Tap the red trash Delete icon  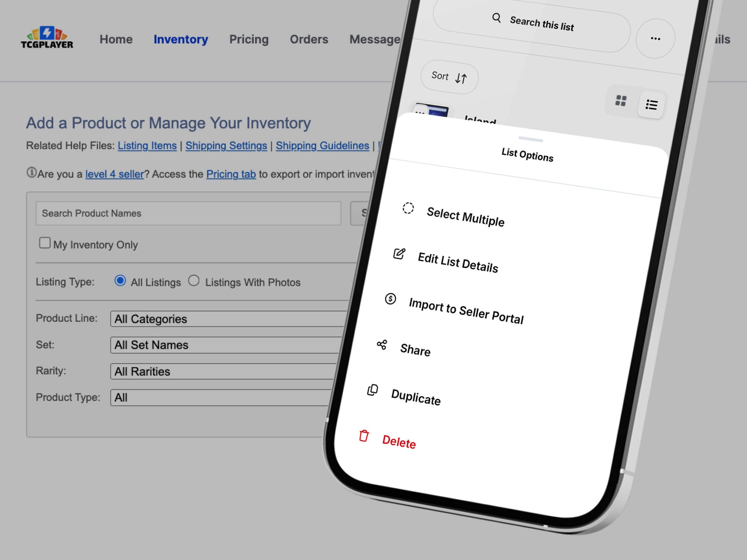tap(364, 436)
